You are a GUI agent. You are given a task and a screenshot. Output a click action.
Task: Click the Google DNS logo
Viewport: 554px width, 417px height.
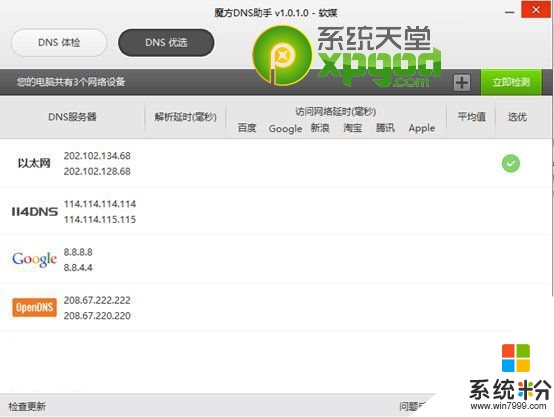(x=34, y=259)
